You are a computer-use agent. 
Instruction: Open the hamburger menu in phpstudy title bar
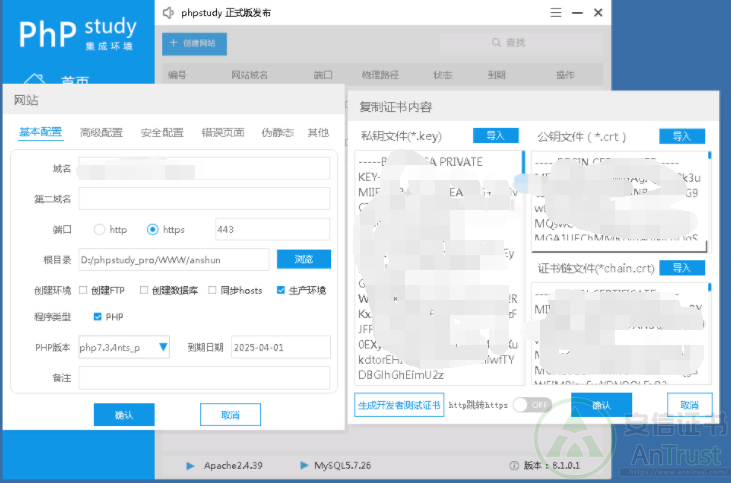pyautogui.click(x=555, y=13)
